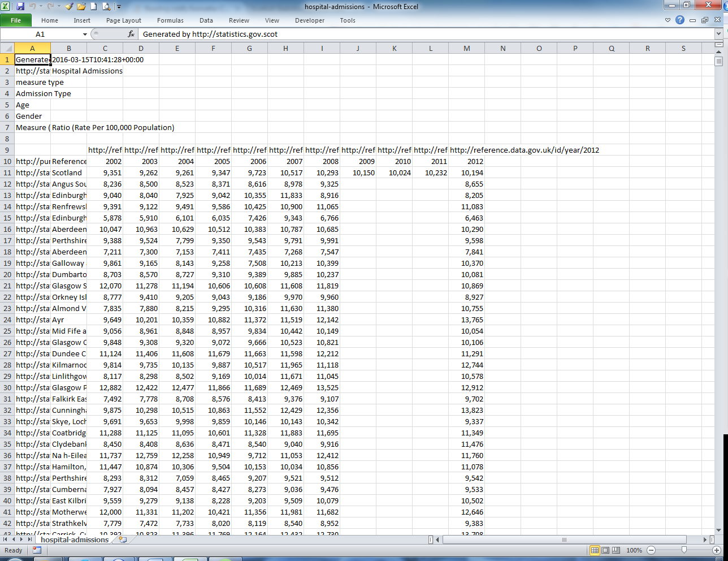Click the macro record icon in the status bar

(37, 550)
